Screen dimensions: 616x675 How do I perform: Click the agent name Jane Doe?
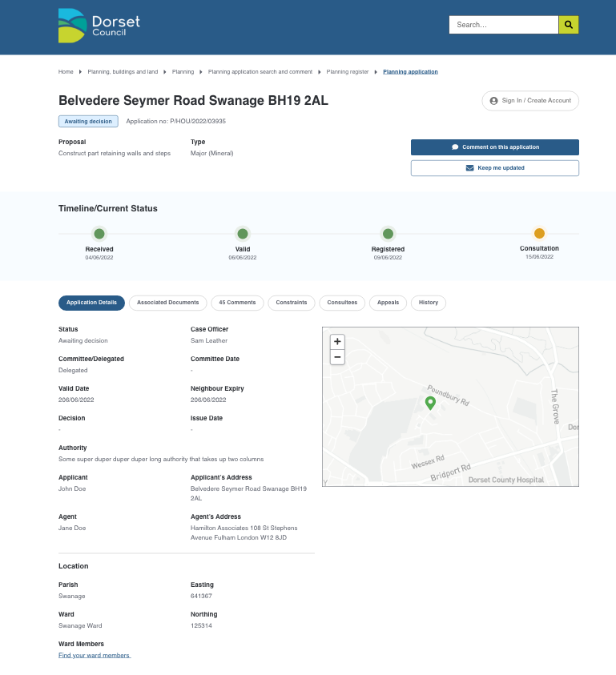pos(72,528)
